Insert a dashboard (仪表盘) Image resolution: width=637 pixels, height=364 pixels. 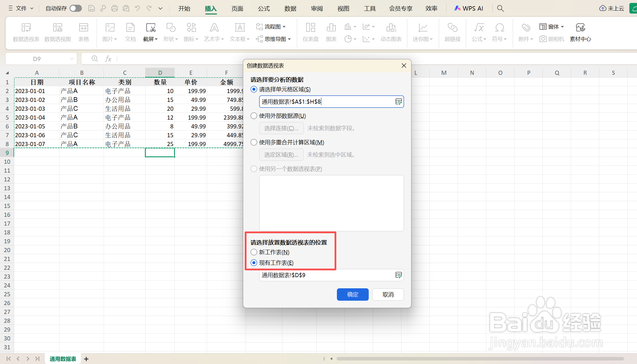click(310, 32)
